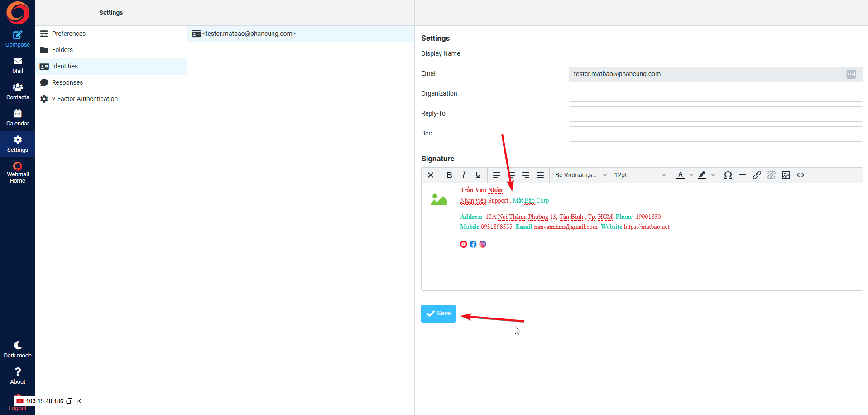The width and height of the screenshot is (868, 415).
Task: Toggle underline formatting in signature toolbar
Action: point(478,175)
